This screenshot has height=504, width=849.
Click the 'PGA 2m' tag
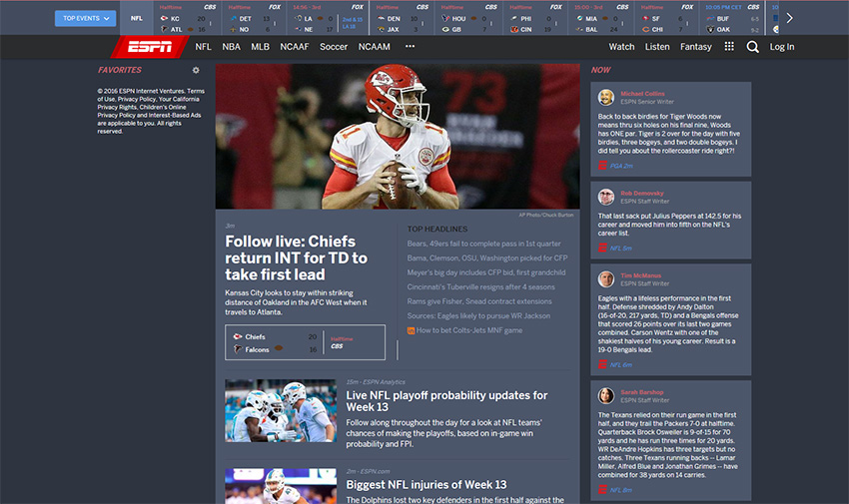(x=621, y=166)
